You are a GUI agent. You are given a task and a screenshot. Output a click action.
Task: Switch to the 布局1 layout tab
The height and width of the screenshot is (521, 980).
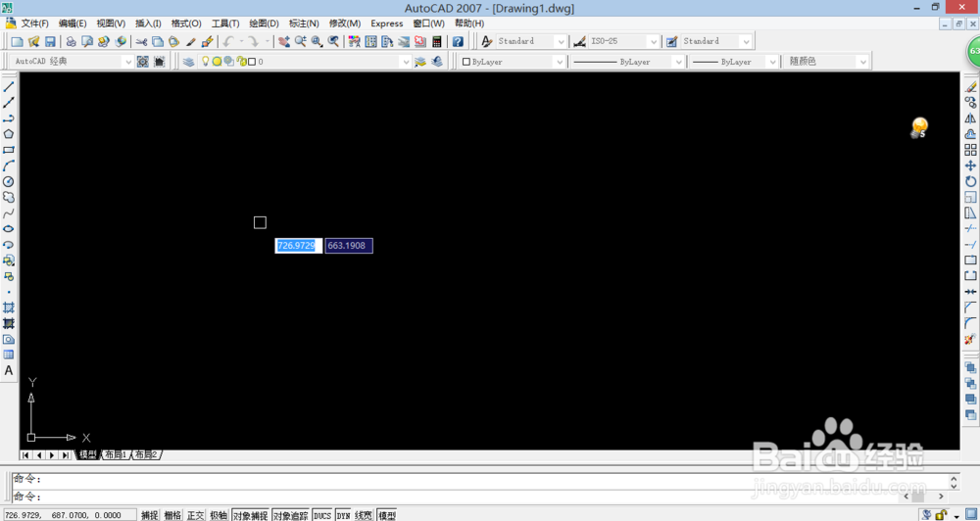click(x=115, y=454)
